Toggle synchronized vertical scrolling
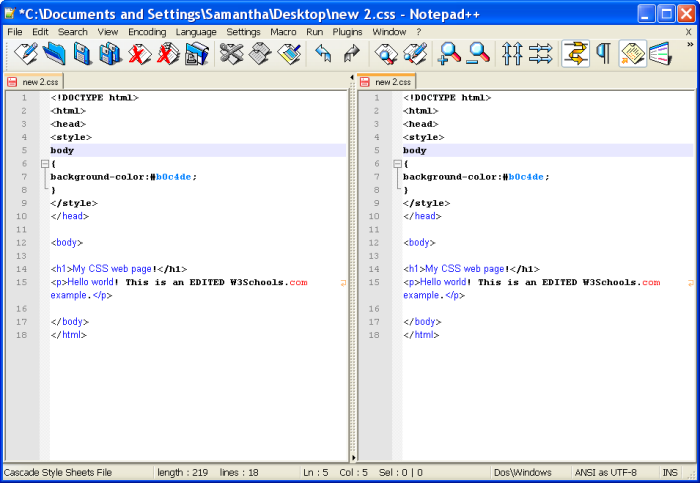Screen dimensions: 700x483 (512, 54)
